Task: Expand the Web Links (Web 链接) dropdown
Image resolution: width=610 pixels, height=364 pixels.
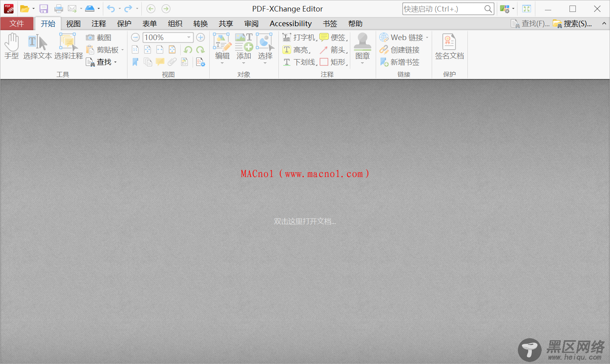Action: (427, 38)
